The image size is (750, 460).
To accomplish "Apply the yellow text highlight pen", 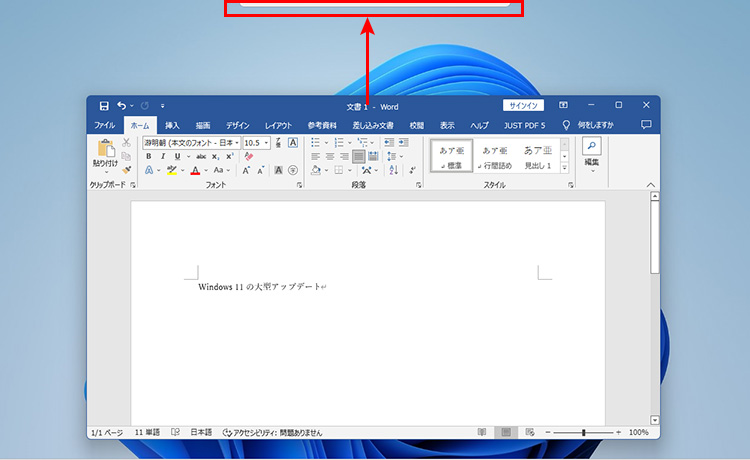I will point(172,170).
